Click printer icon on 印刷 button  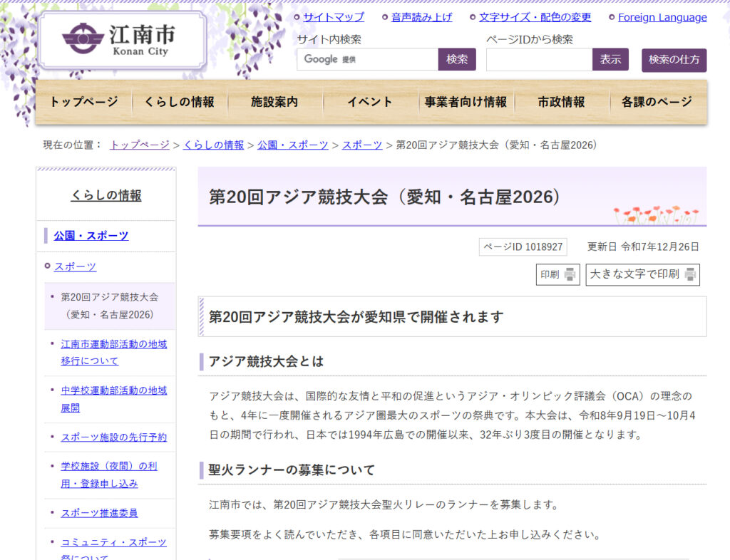pyautogui.click(x=570, y=275)
